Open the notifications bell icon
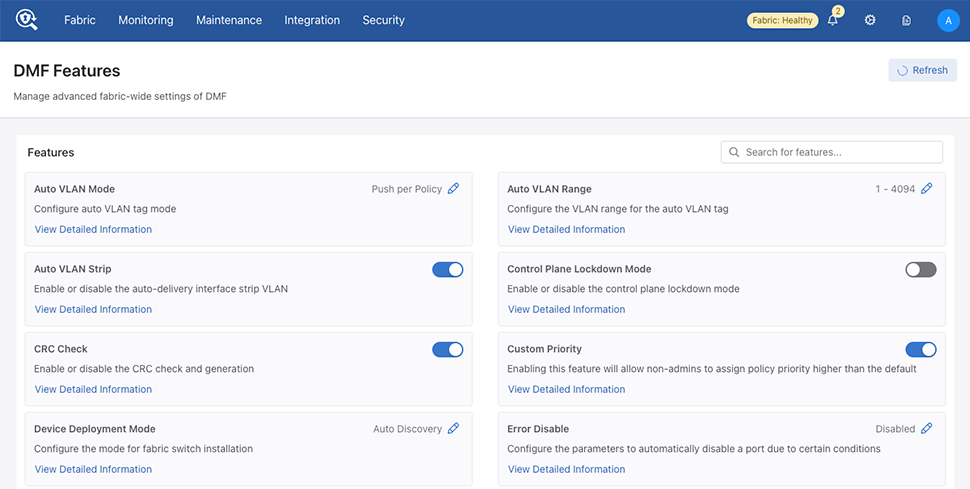The width and height of the screenshot is (970, 489). point(833,20)
